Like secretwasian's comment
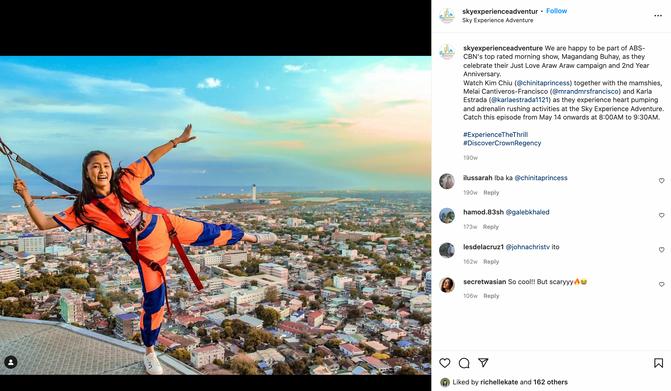 click(661, 284)
